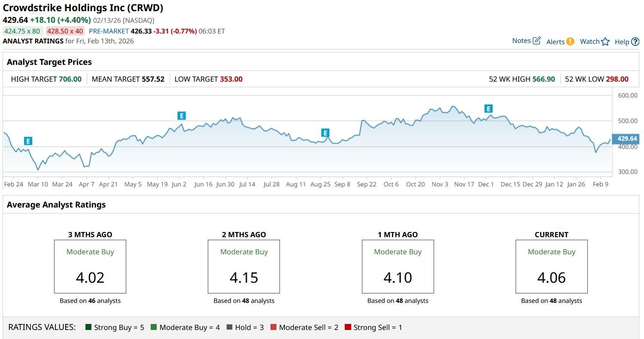This screenshot has height=339, width=644.
Task: Click the 52 WK LOW value 298.00
Action: 617,79
